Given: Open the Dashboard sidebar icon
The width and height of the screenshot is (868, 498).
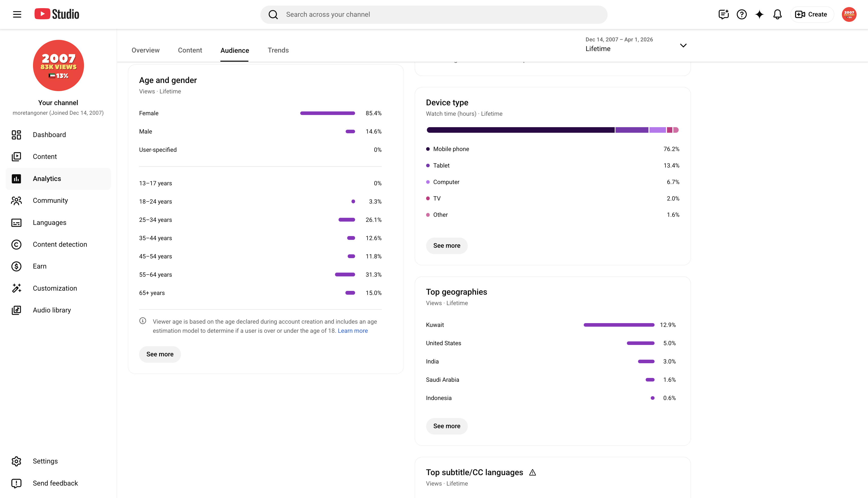Looking at the screenshot, I should [x=16, y=135].
